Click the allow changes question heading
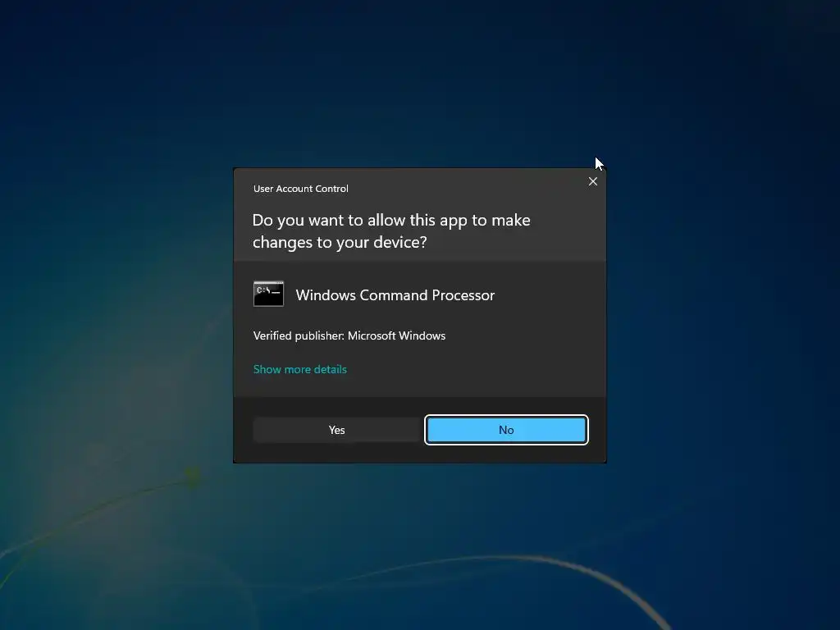The image size is (840, 630). (391, 231)
